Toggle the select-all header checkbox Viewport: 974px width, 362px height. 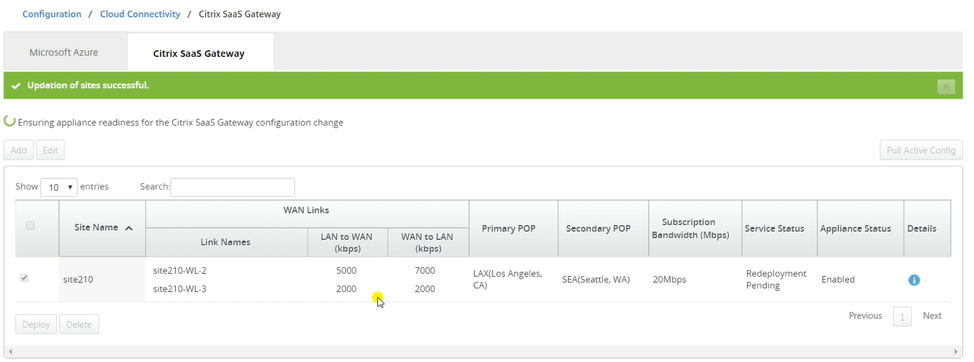click(30, 226)
